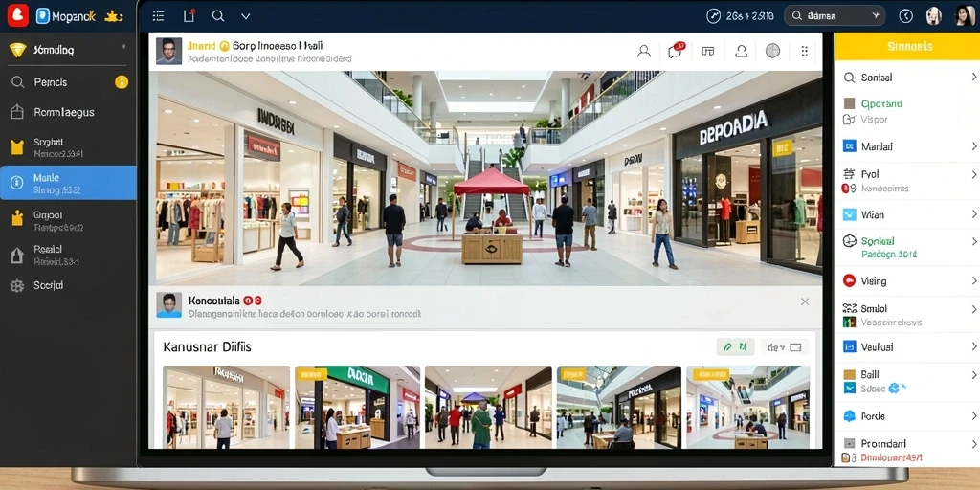980x490 pixels.
Task: Click the yellow crown icon beside Mopanck
Action: (x=113, y=17)
